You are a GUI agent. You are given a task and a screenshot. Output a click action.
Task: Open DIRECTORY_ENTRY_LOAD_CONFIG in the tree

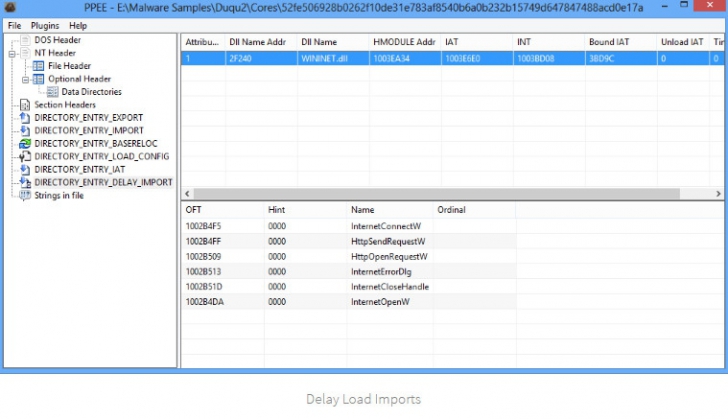click(x=102, y=157)
